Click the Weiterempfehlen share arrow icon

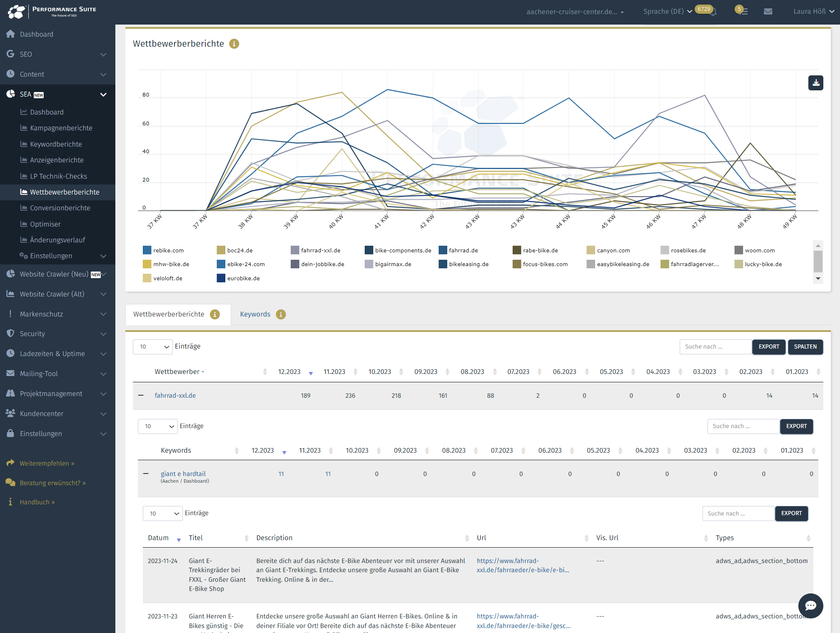10,463
